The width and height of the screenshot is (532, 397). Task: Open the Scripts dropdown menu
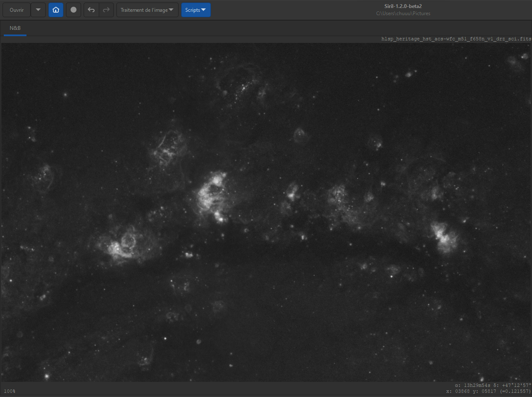click(196, 10)
